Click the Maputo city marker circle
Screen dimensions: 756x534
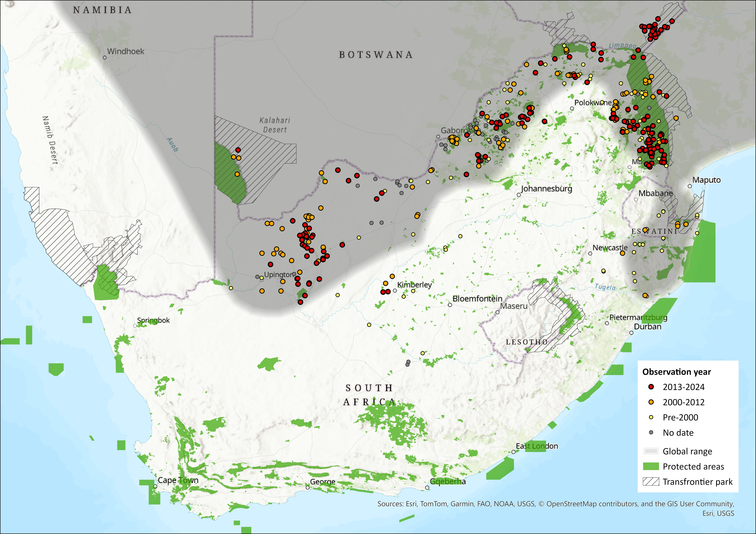click(690, 186)
